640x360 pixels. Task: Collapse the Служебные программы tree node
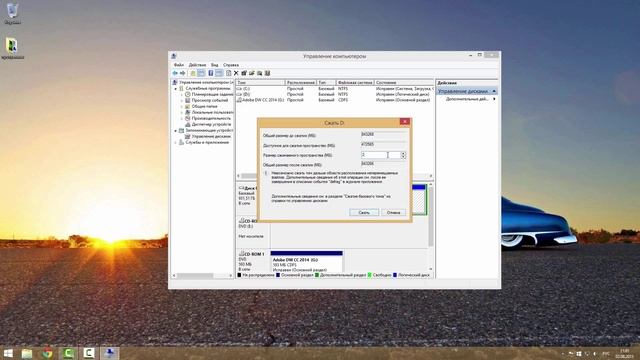click(176, 89)
